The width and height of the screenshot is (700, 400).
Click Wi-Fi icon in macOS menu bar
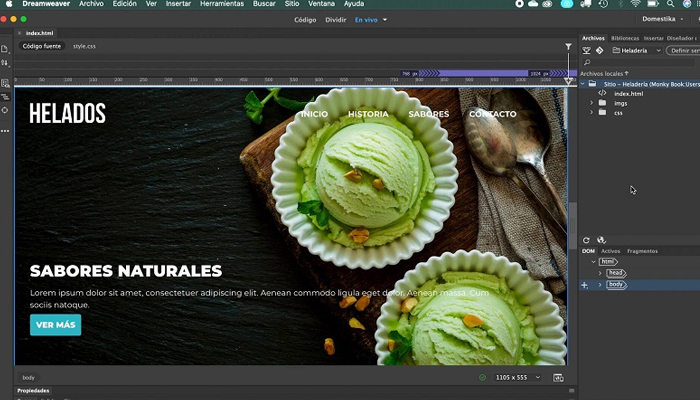point(636,4)
